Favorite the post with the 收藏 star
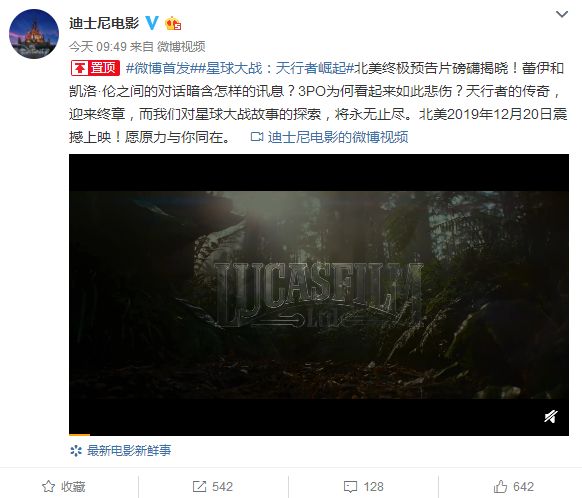The width and height of the screenshot is (582, 498). click(64, 486)
